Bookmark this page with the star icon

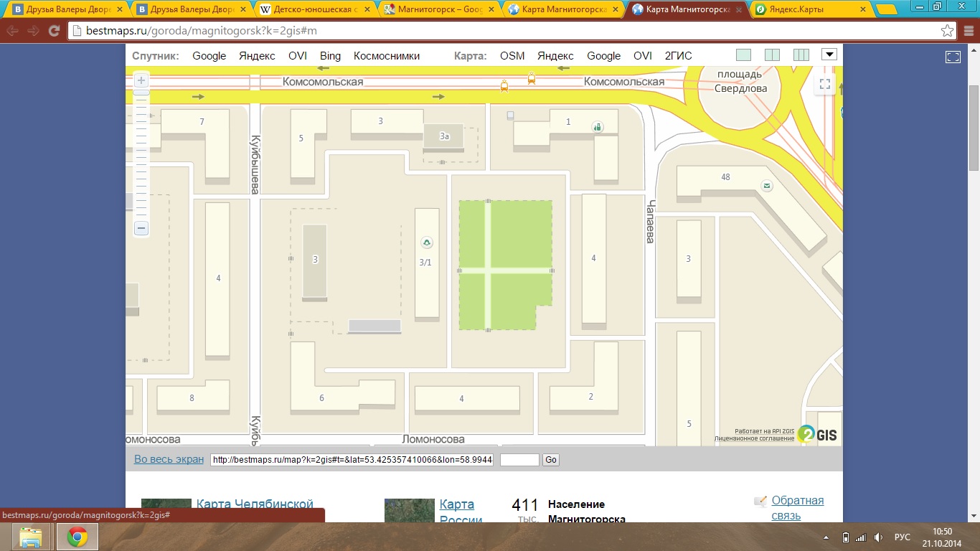click(948, 31)
